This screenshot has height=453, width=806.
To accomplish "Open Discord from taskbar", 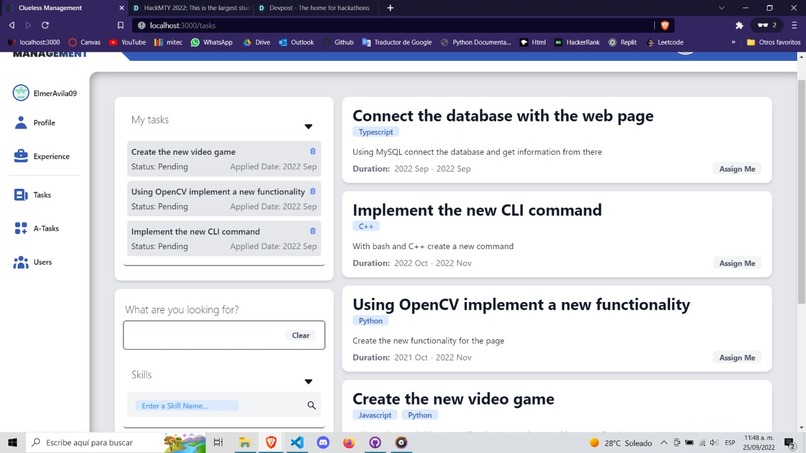I will (323, 442).
